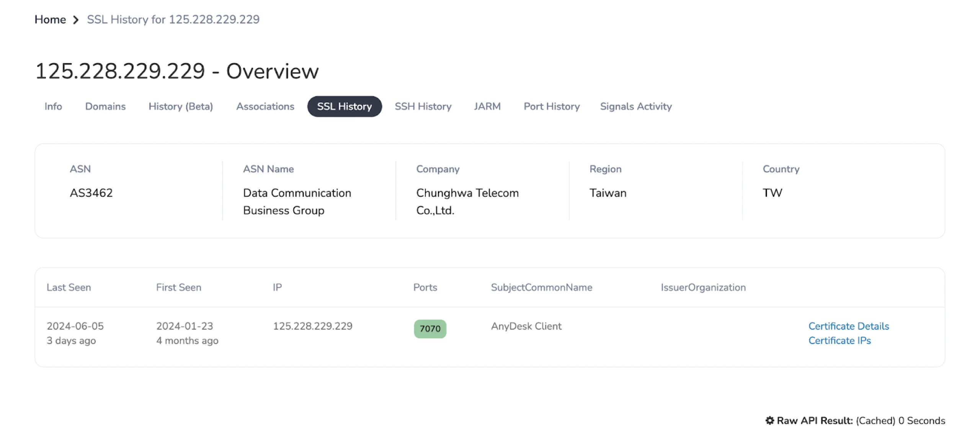Open Certificate Details link
The image size is (980, 447).
pyautogui.click(x=849, y=326)
